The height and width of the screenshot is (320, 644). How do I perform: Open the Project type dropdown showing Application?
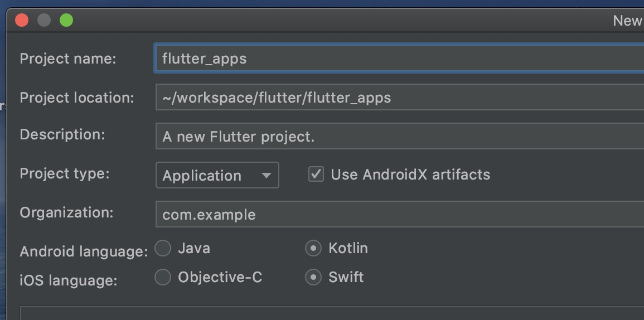[x=217, y=176]
